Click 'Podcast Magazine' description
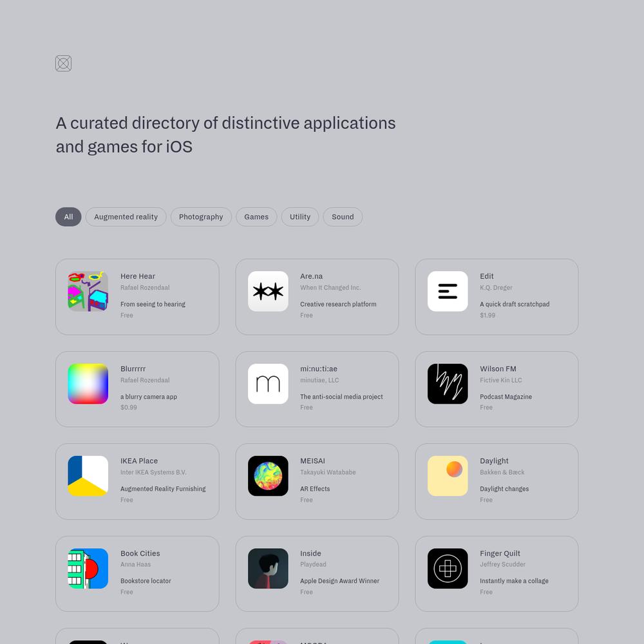Screen dimensions: 644x644 (x=506, y=397)
